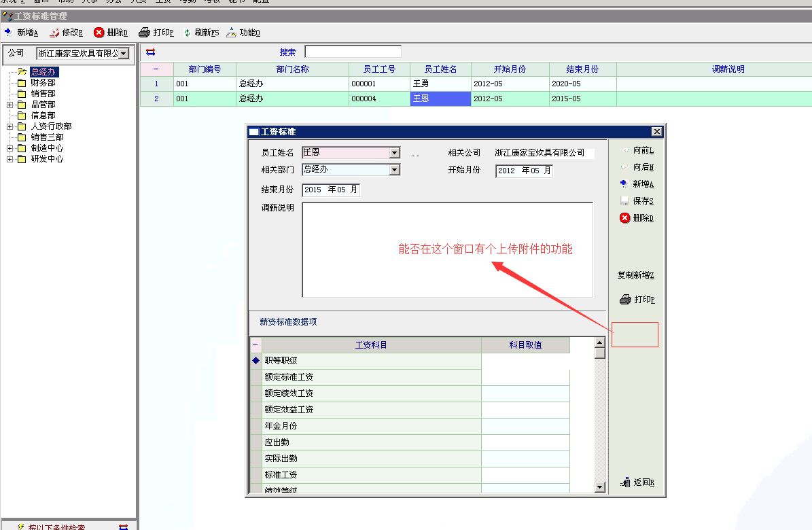The image size is (812, 530).
Task: Select 财务部 in department tree
Action: pyautogui.click(x=43, y=83)
